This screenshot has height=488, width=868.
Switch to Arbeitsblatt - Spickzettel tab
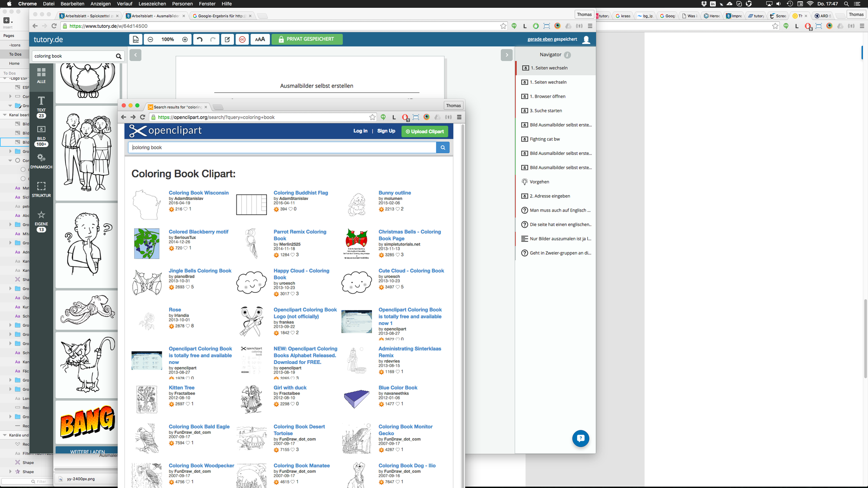click(89, 16)
